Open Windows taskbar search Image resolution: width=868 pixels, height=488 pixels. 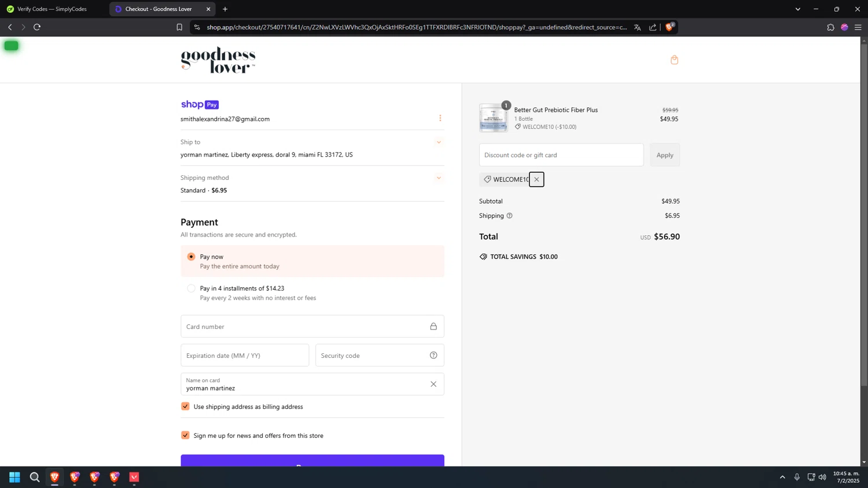(x=35, y=477)
